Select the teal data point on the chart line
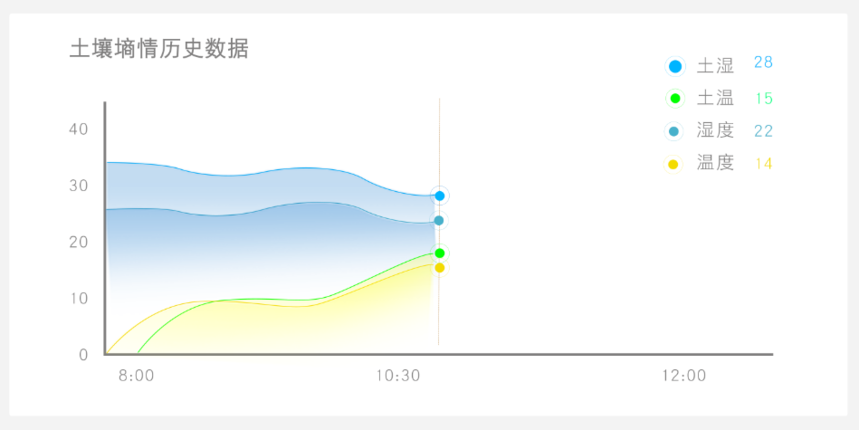Viewport: 859px width, 430px height. 439,220
